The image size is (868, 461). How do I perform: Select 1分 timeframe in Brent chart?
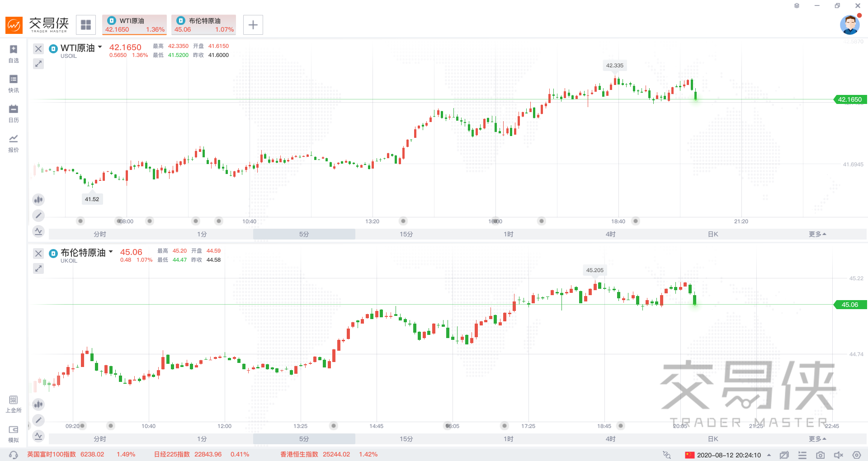(202, 439)
